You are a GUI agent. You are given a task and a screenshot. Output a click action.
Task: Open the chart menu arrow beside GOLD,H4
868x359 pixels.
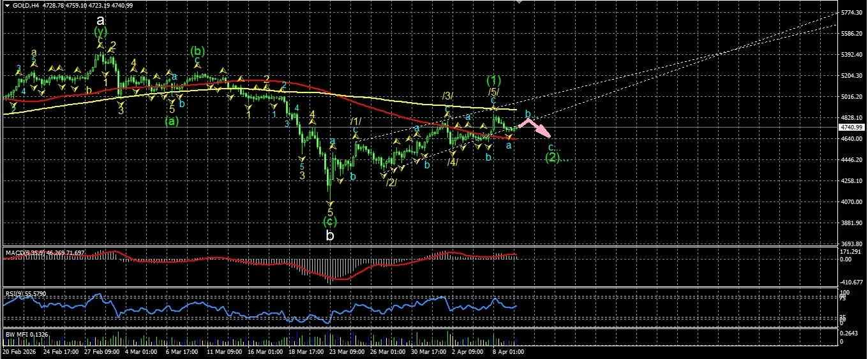[7, 5]
